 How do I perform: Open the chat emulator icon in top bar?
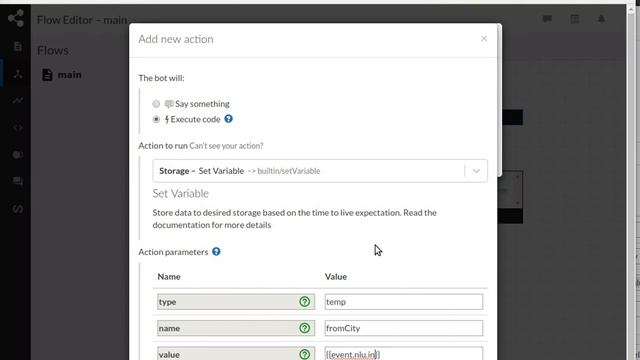tap(547, 19)
